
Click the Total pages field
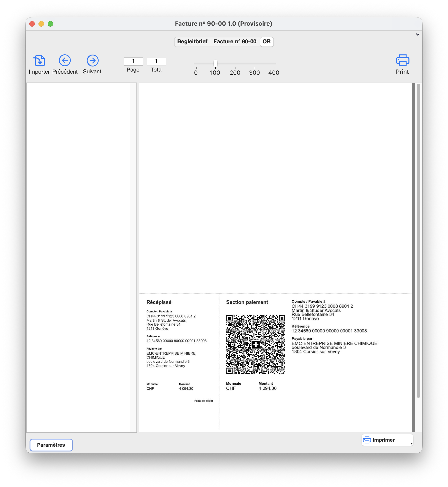point(156,61)
